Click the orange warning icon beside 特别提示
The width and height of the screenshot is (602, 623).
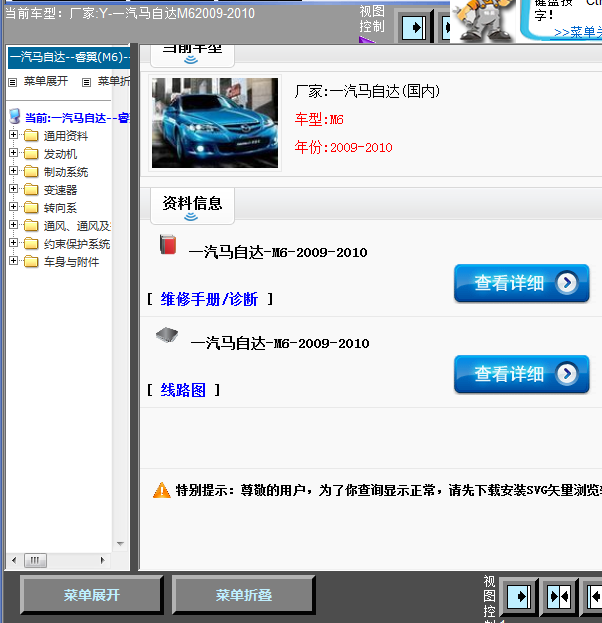pos(162,490)
